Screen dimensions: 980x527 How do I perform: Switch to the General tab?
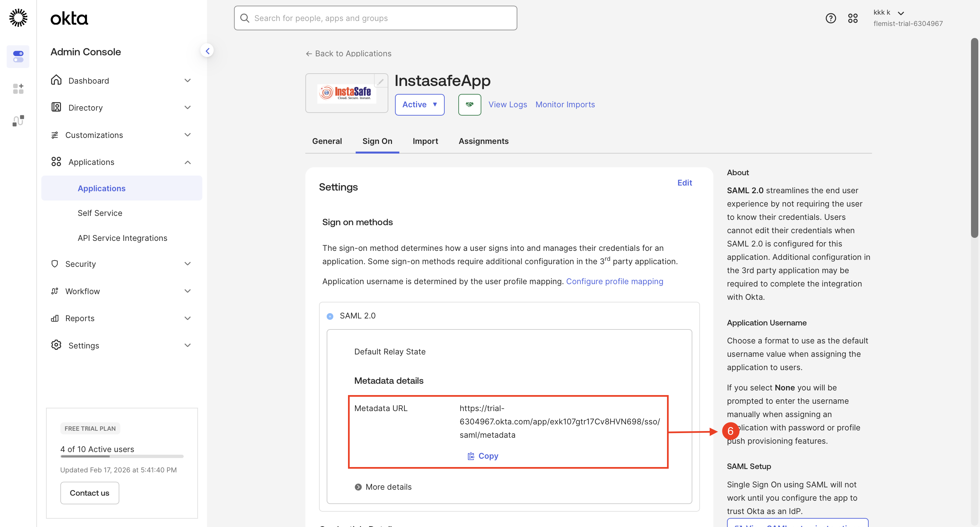[327, 141]
